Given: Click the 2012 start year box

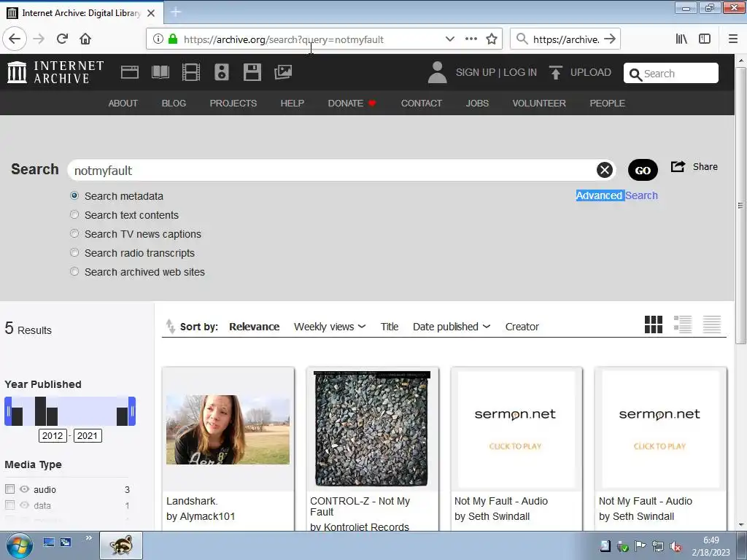Looking at the screenshot, I should click(53, 436).
